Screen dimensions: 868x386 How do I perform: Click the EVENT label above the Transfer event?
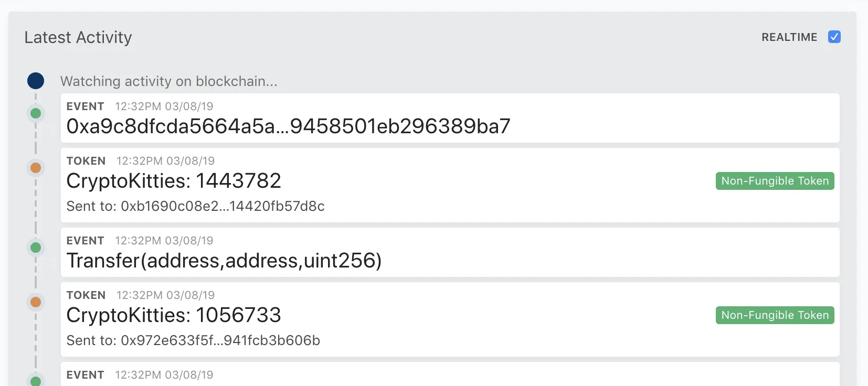85,241
